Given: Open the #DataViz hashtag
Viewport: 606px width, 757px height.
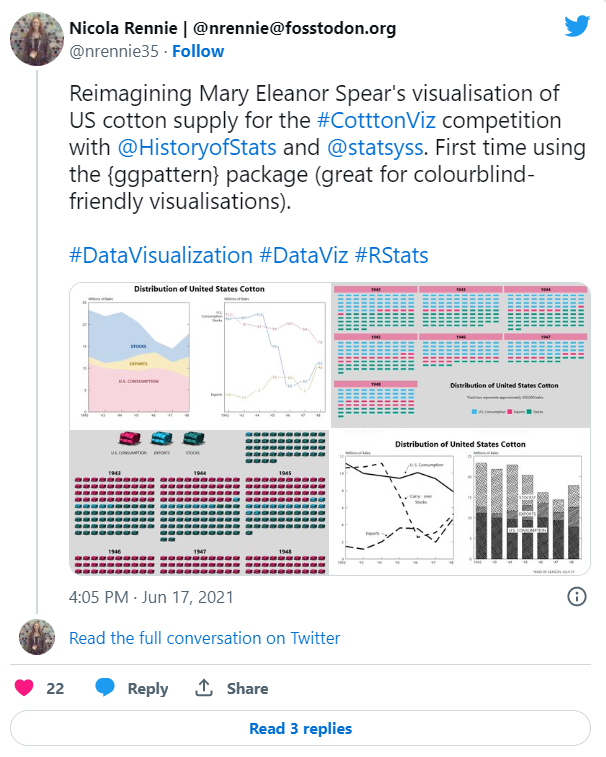Looking at the screenshot, I should click(x=304, y=255).
